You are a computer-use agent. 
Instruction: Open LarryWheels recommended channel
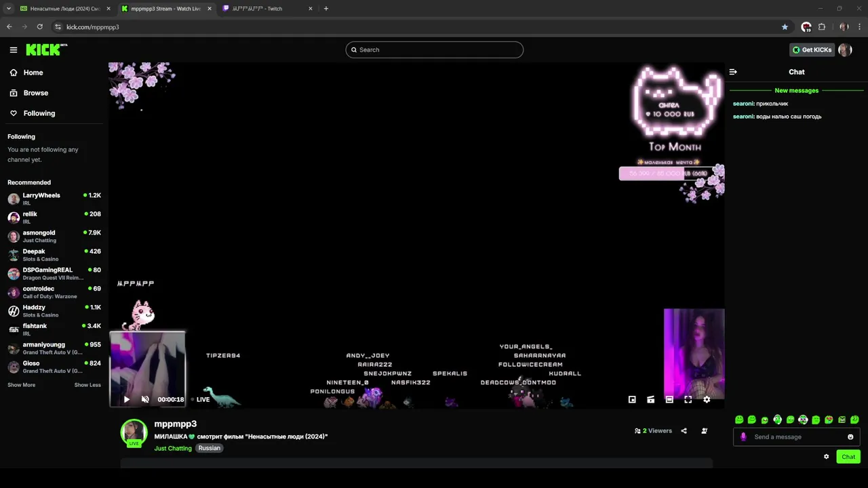(x=54, y=199)
